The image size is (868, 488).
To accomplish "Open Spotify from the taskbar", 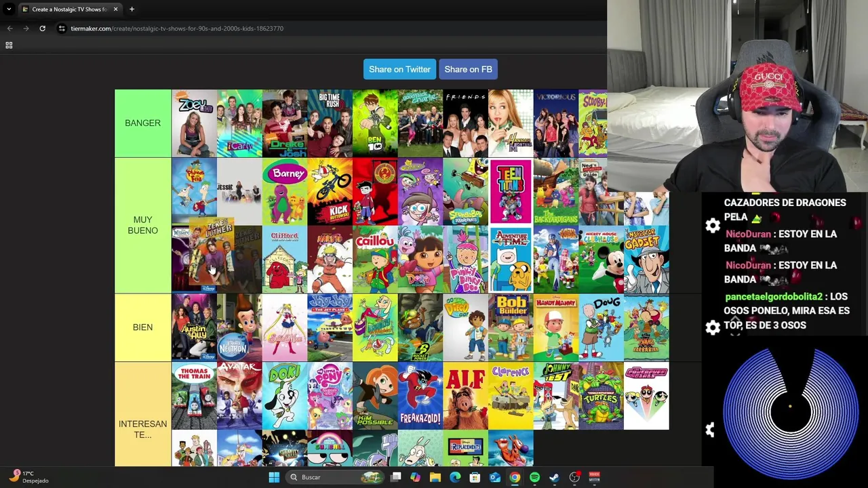I will (x=534, y=477).
